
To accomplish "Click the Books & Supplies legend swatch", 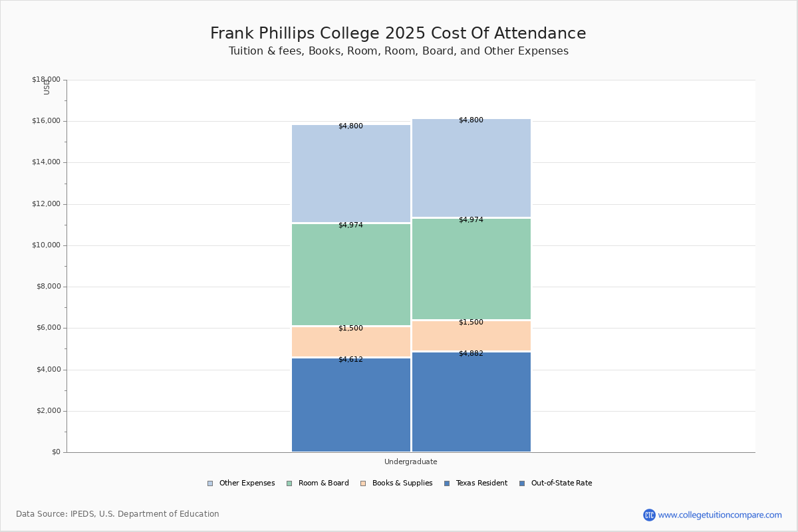I will pyautogui.click(x=363, y=483).
